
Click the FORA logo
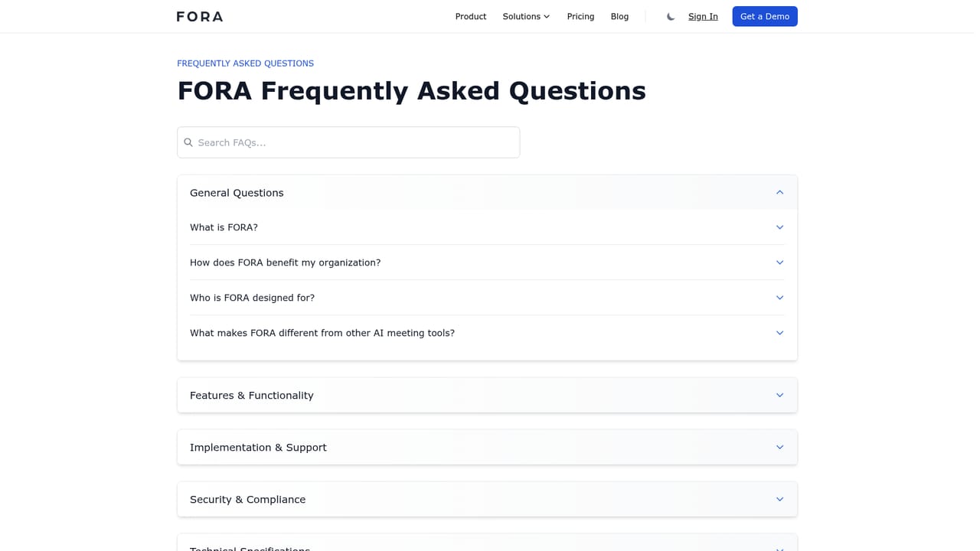click(200, 16)
